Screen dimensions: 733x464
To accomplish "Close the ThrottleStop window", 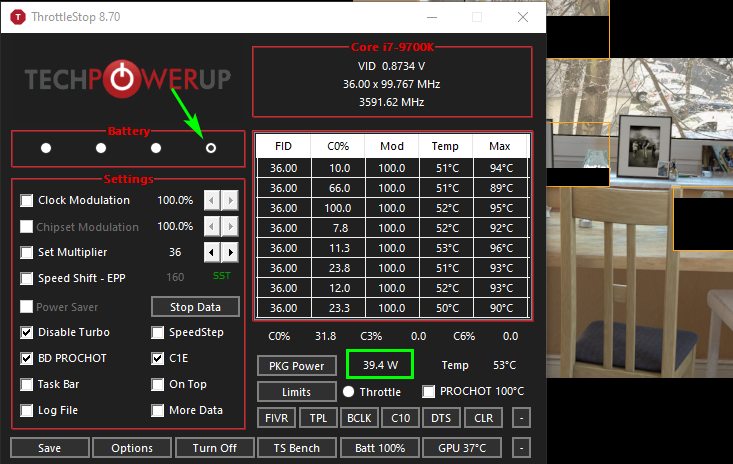I will (x=523, y=17).
